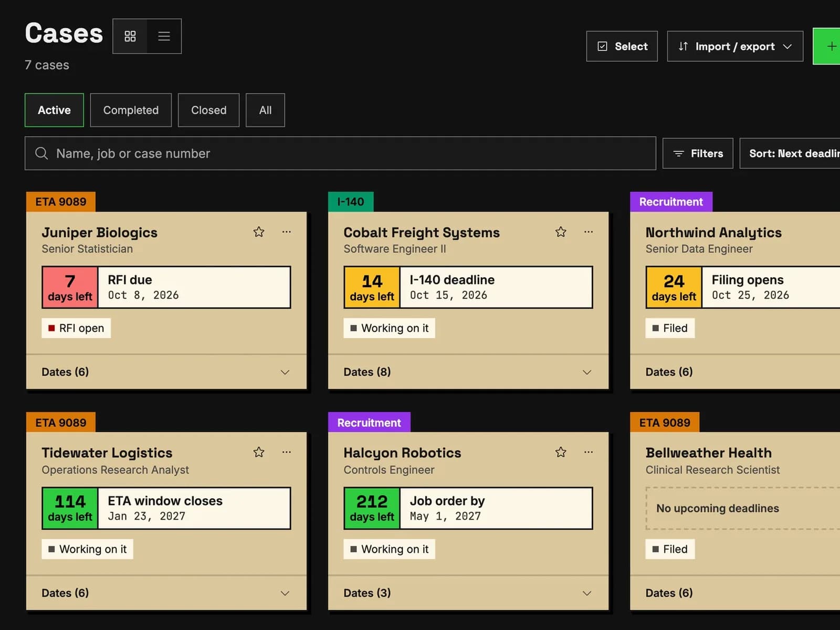The height and width of the screenshot is (630, 840).
Task: Expand Dates (6) on Tidewater Logistics
Action: pyautogui.click(x=166, y=593)
